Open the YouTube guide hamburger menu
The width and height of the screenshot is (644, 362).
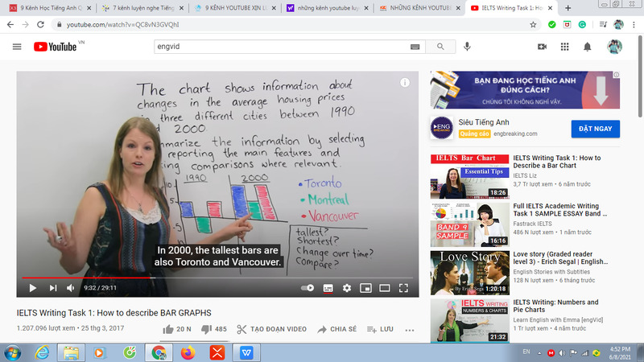tap(17, 47)
